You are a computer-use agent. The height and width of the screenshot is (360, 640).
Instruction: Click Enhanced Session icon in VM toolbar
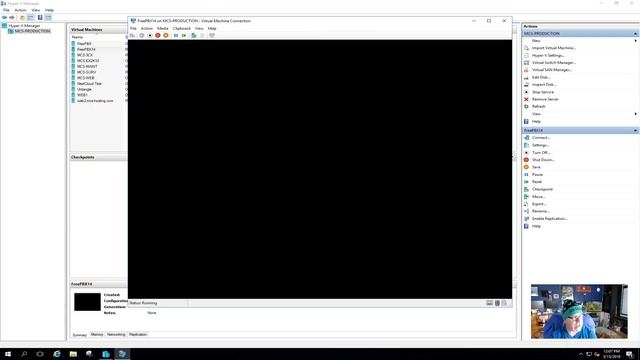212,36
